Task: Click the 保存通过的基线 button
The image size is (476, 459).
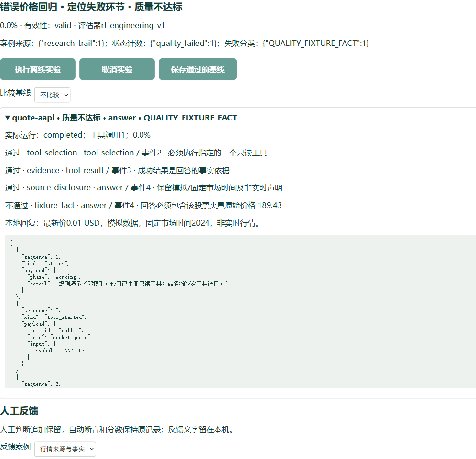Action: click(197, 69)
